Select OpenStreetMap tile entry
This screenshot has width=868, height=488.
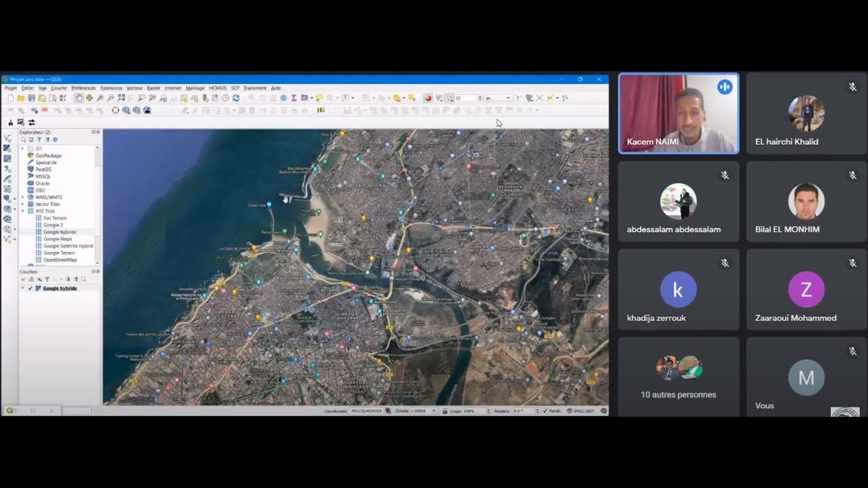(60, 260)
